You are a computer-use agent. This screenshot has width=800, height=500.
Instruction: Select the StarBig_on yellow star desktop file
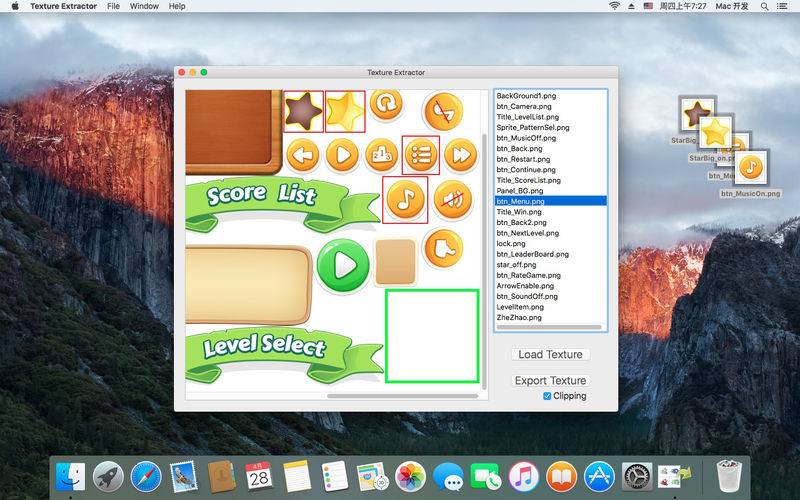pos(715,133)
